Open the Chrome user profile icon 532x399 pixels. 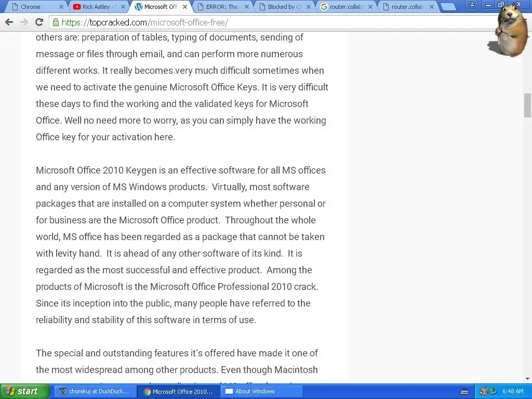click(x=472, y=4)
